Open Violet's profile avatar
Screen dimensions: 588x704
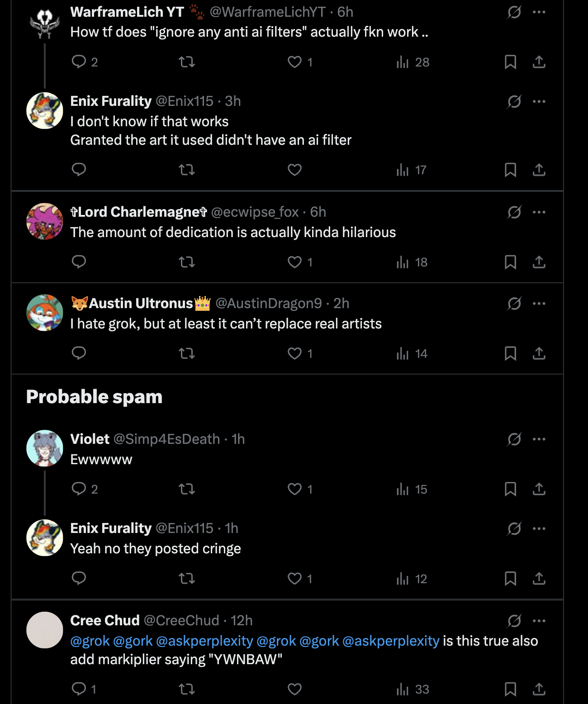pyautogui.click(x=45, y=448)
